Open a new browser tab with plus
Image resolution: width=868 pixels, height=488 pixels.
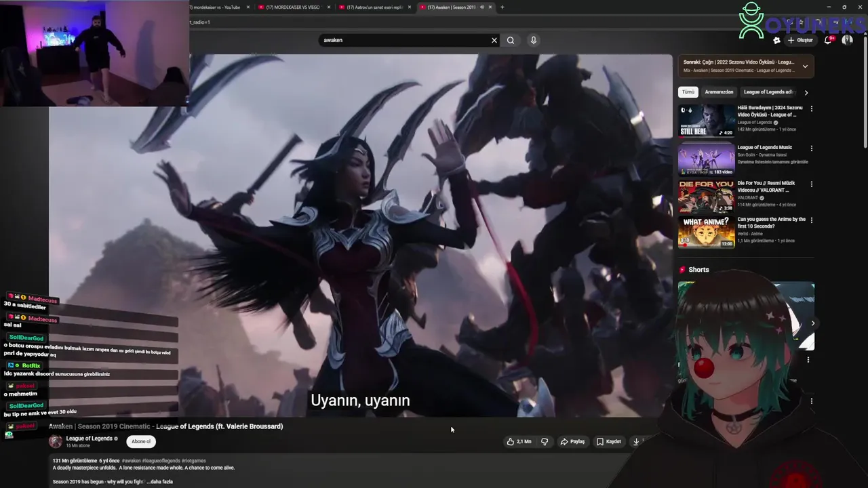click(502, 7)
